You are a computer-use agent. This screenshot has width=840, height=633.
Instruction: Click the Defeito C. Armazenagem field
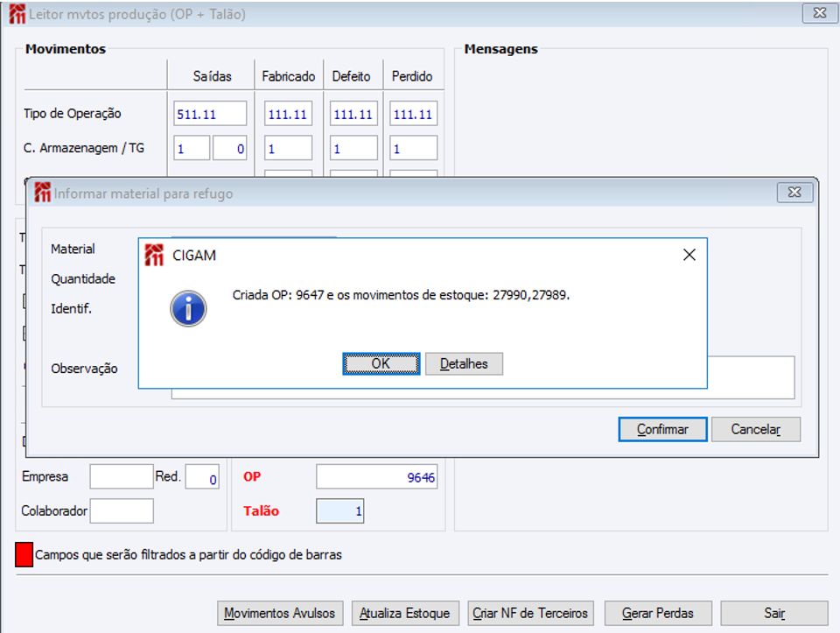point(353,148)
